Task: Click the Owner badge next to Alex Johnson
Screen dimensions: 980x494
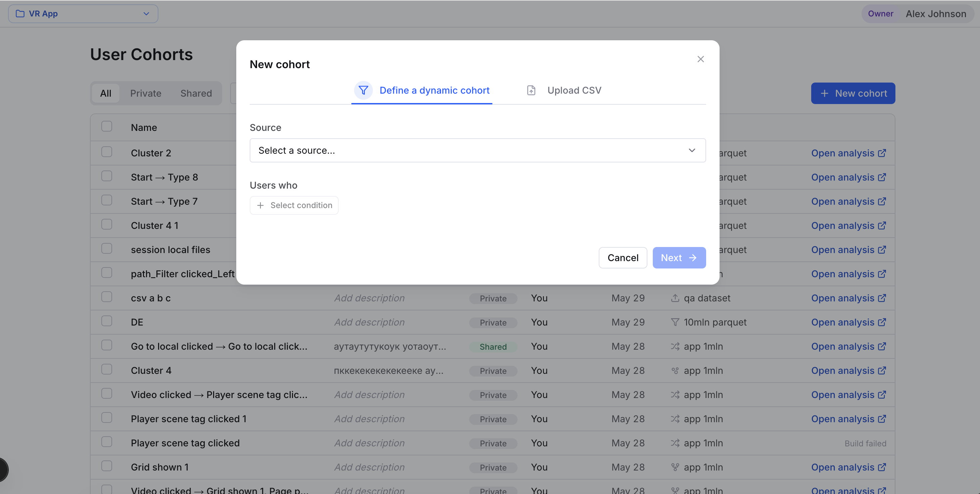Action: click(880, 14)
